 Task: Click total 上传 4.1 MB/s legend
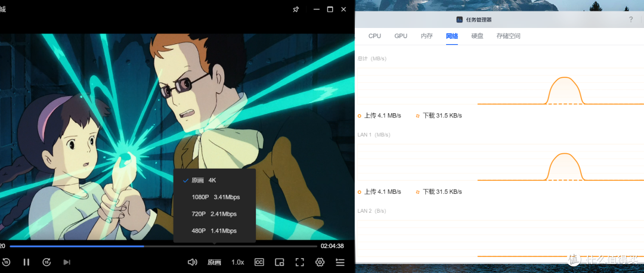[x=379, y=116]
